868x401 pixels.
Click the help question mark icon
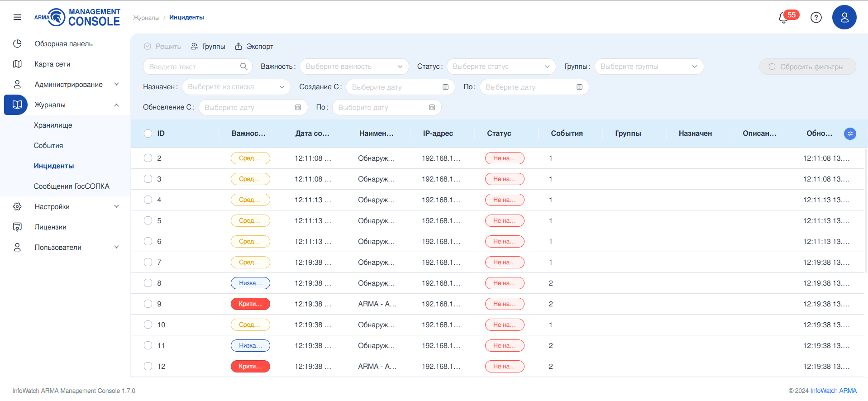(816, 18)
